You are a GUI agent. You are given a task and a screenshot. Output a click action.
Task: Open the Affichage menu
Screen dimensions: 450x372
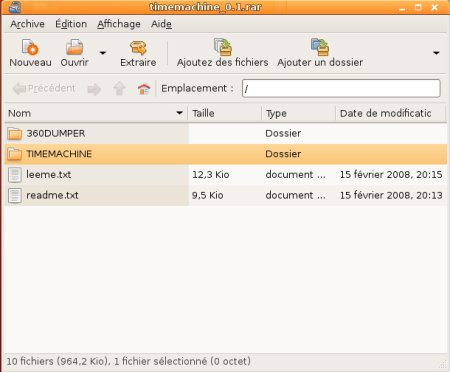click(119, 24)
